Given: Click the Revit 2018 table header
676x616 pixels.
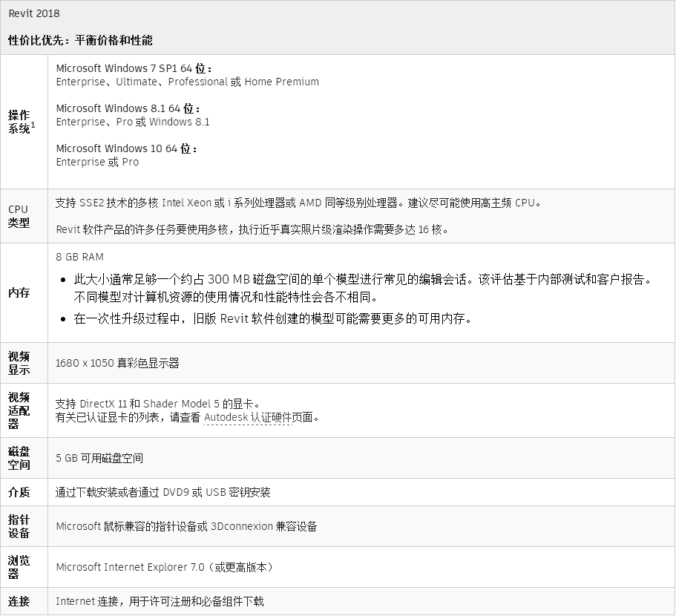Looking at the screenshot, I should click(34, 13).
